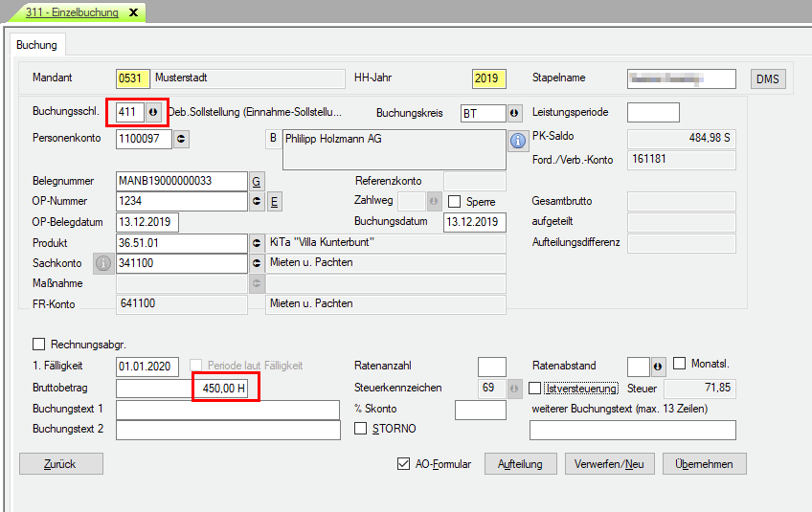Select the Buchung tab
The image size is (812, 512).
[x=37, y=45]
